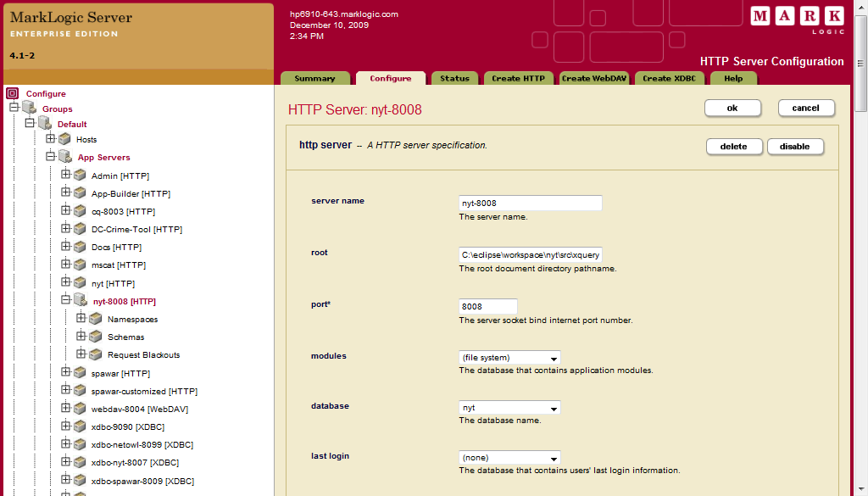Click the Request Blackouts box icon

(96, 354)
